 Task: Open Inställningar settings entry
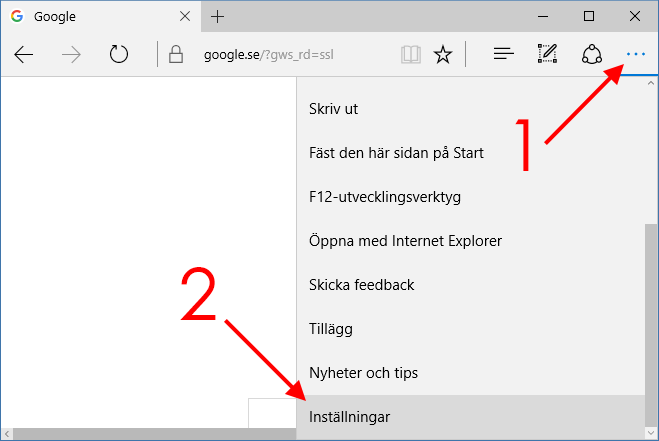[350, 416]
